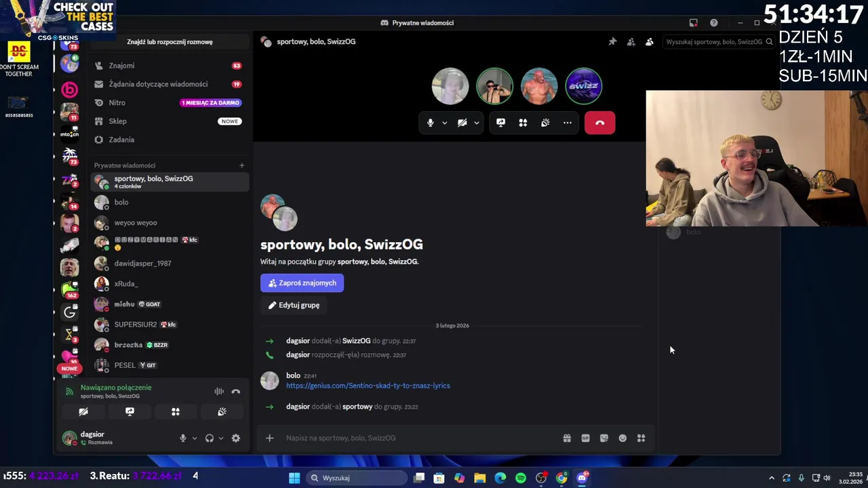Toggle camera in the voice panel
This screenshot has height=488, width=868.
tap(83, 411)
